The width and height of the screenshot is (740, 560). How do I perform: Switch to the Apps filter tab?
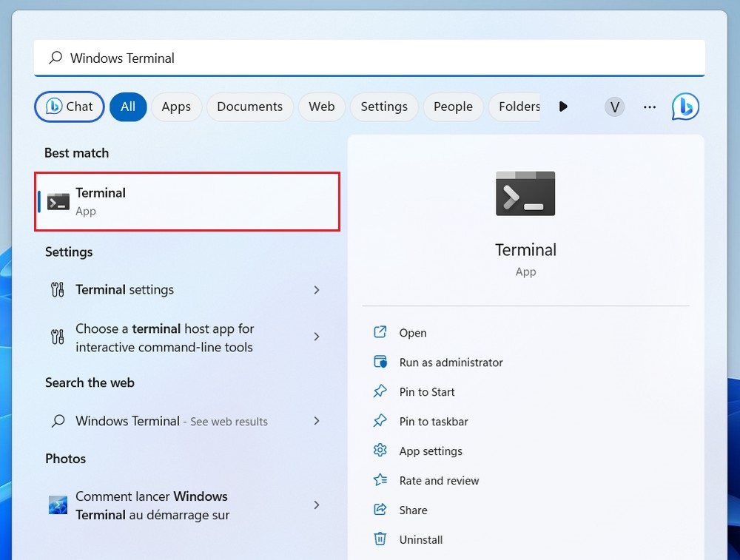[x=176, y=107]
